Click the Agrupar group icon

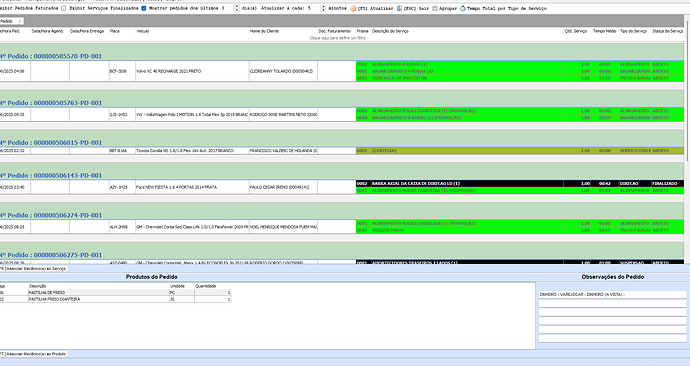pyautogui.click(x=435, y=8)
